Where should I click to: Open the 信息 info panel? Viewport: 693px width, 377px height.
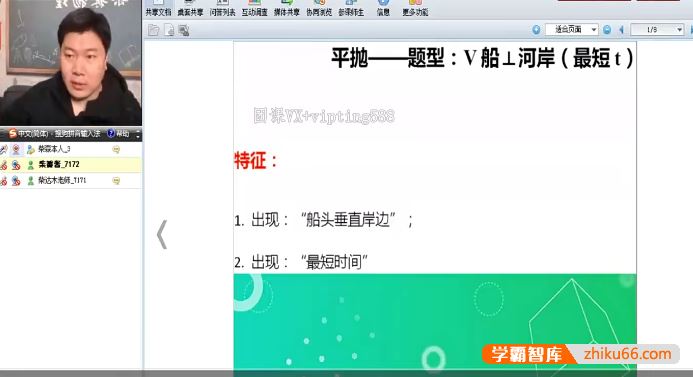pyautogui.click(x=383, y=9)
